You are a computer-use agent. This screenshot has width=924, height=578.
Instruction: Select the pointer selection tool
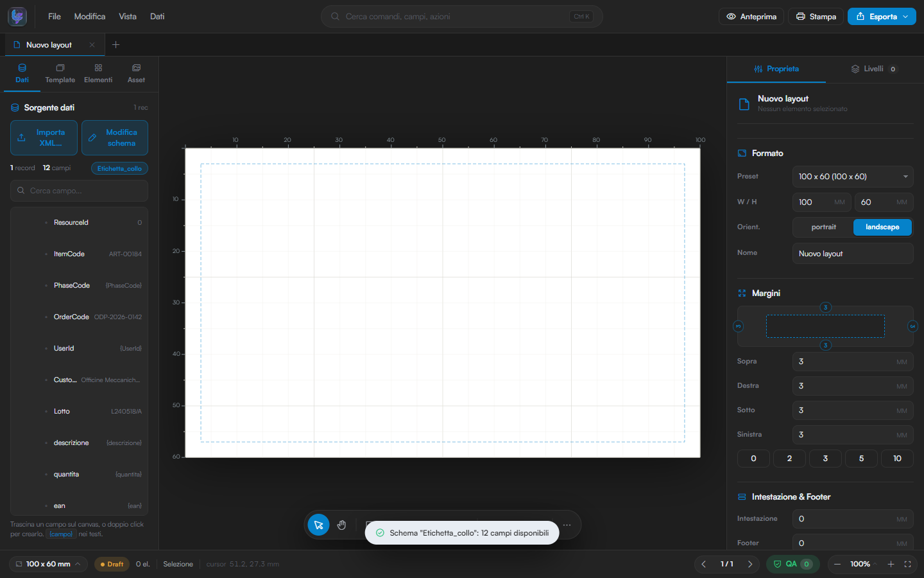[318, 525]
